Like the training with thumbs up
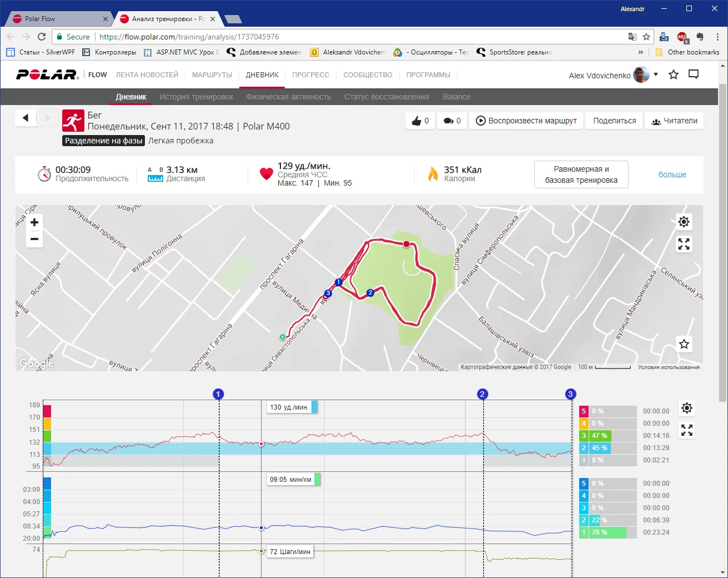Image resolution: width=728 pixels, height=578 pixels. pos(420,121)
